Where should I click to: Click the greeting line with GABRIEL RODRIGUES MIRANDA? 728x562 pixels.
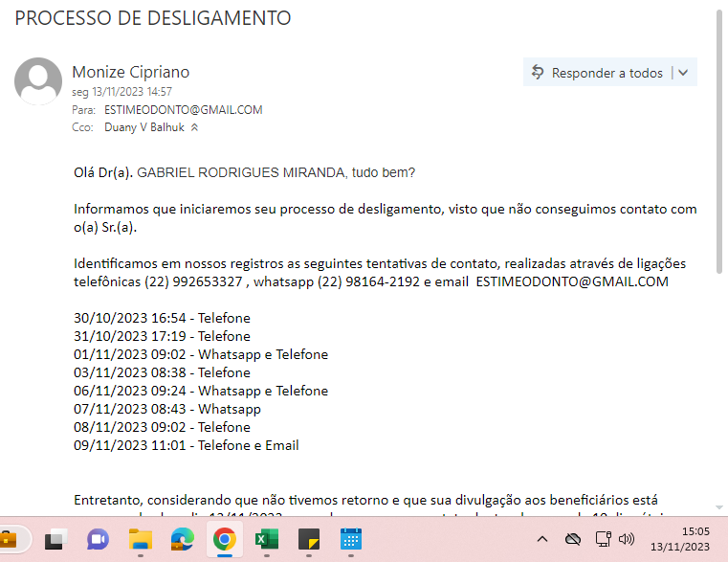[244, 172]
